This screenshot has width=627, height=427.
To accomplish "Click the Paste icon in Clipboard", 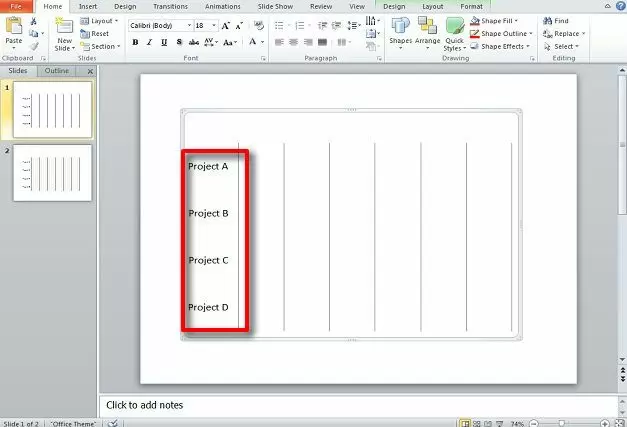I will tap(14, 28).
